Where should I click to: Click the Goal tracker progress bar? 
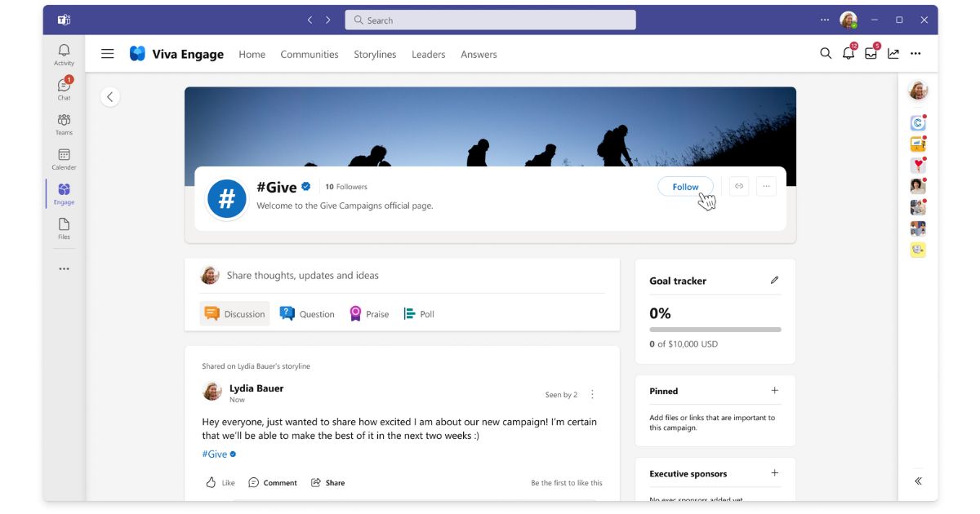click(715, 330)
